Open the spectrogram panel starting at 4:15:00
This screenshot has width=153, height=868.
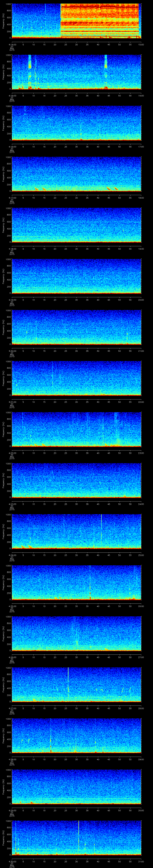click(76, 72)
